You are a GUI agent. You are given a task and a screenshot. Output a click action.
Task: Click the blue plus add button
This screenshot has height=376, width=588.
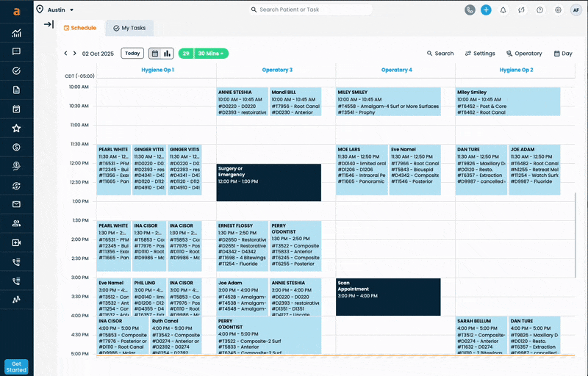486,10
